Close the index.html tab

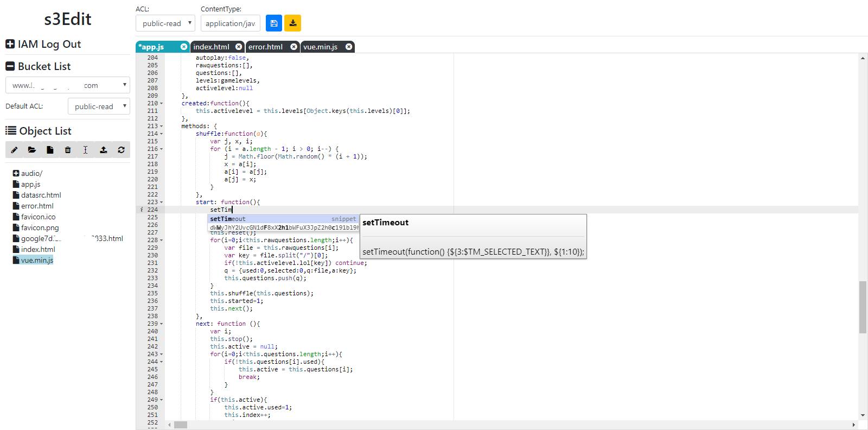tap(239, 47)
